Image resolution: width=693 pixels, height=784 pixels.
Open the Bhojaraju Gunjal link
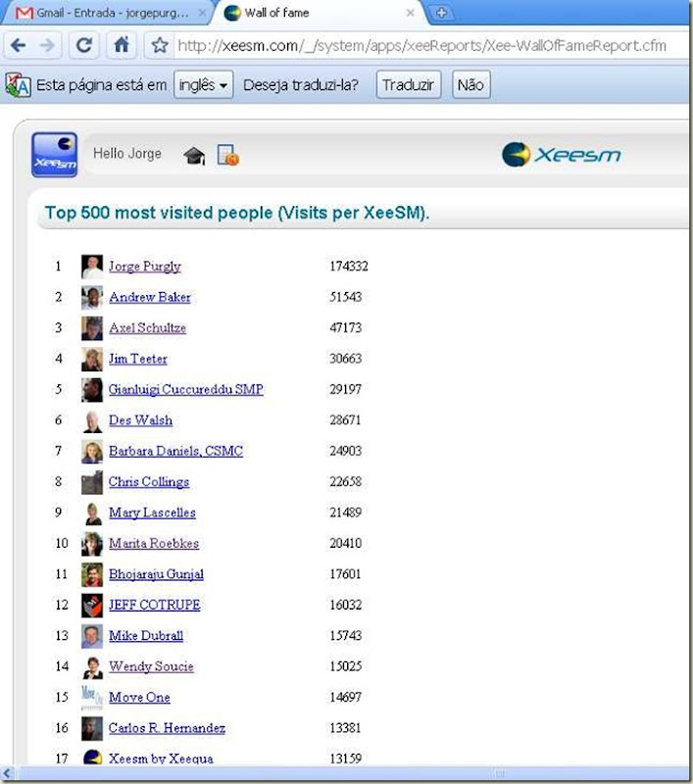tap(157, 574)
